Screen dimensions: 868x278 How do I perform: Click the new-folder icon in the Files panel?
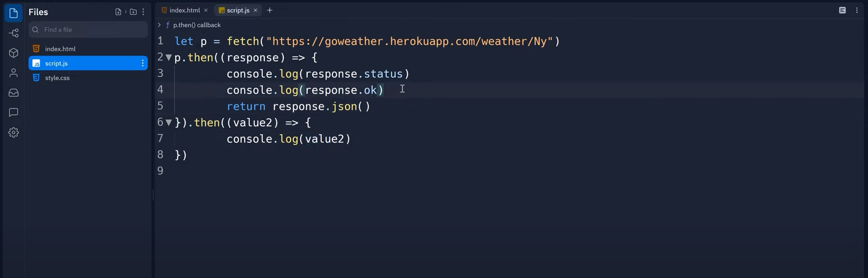(133, 11)
